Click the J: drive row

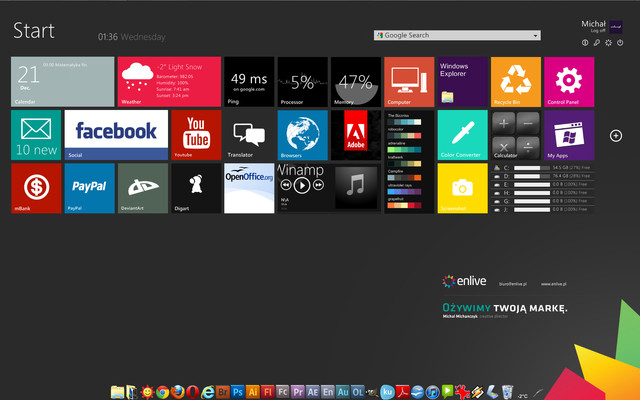(x=542, y=210)
